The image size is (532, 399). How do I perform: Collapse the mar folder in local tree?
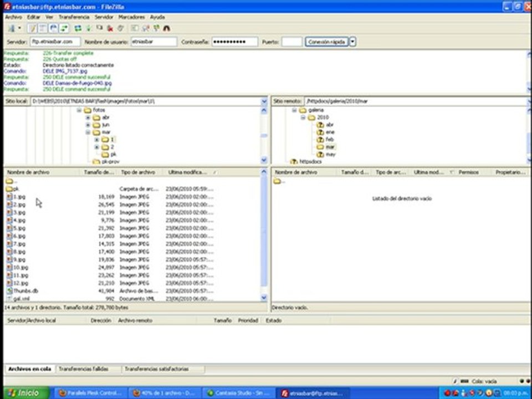point(88,132)
